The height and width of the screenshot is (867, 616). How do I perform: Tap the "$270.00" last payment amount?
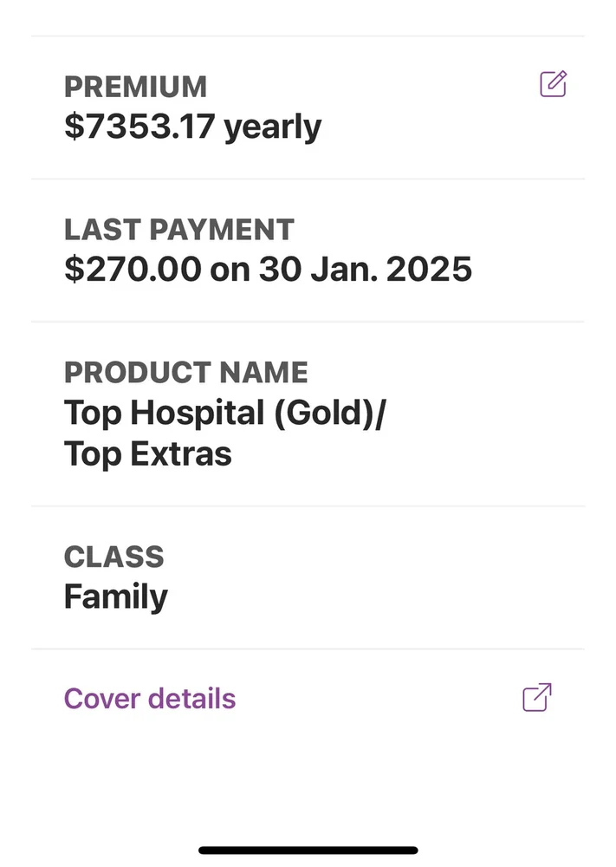click(133, 270)
